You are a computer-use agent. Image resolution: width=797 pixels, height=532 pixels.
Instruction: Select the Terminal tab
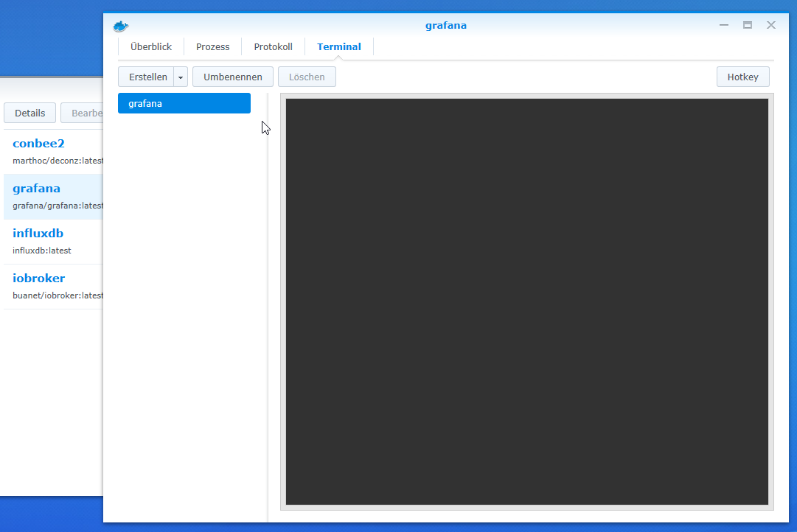[339, 46]
